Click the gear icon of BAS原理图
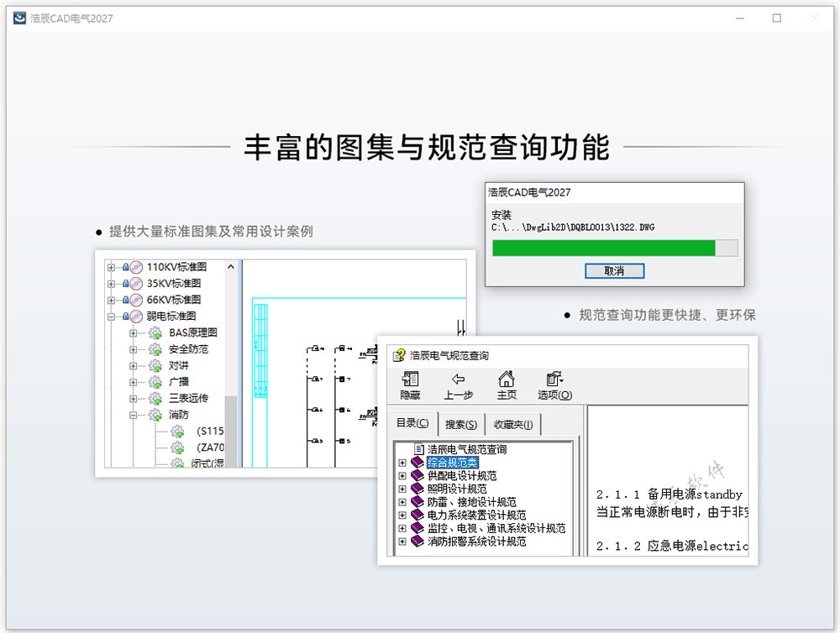Viewport: 840px width, 633px height. tap(155, 333)
